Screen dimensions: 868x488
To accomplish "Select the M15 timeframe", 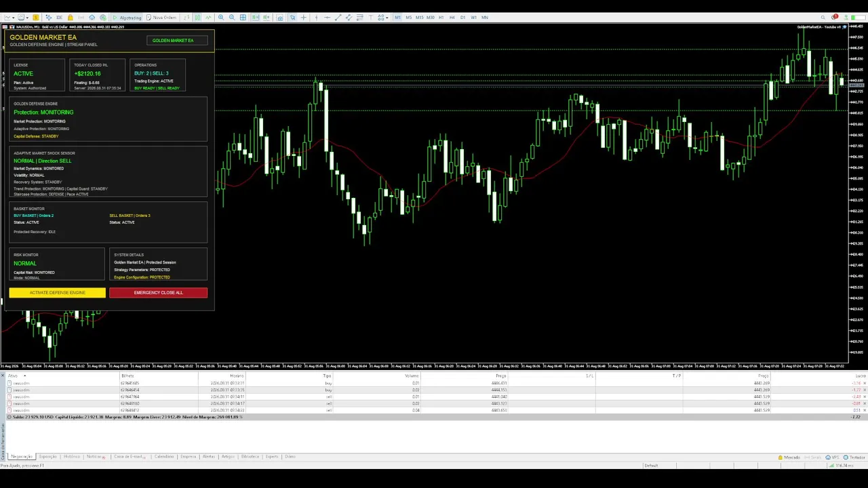I will click(419, 17).
